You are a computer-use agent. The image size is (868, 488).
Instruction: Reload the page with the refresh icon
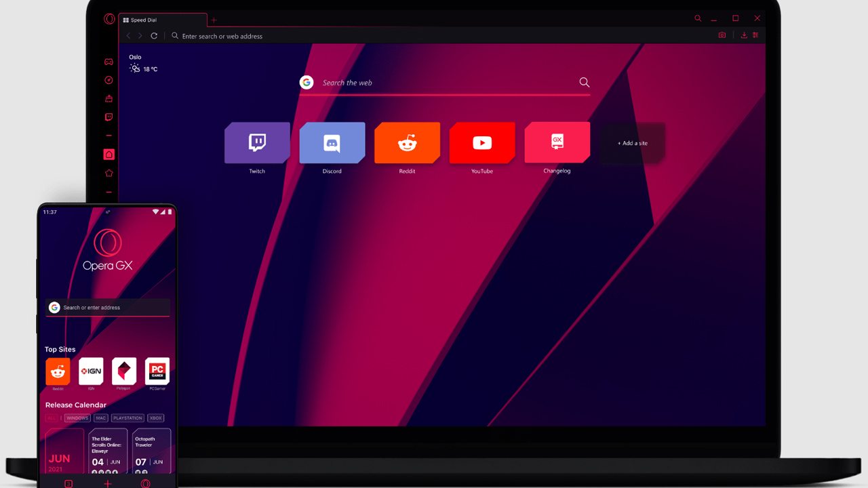pos(154,36)
